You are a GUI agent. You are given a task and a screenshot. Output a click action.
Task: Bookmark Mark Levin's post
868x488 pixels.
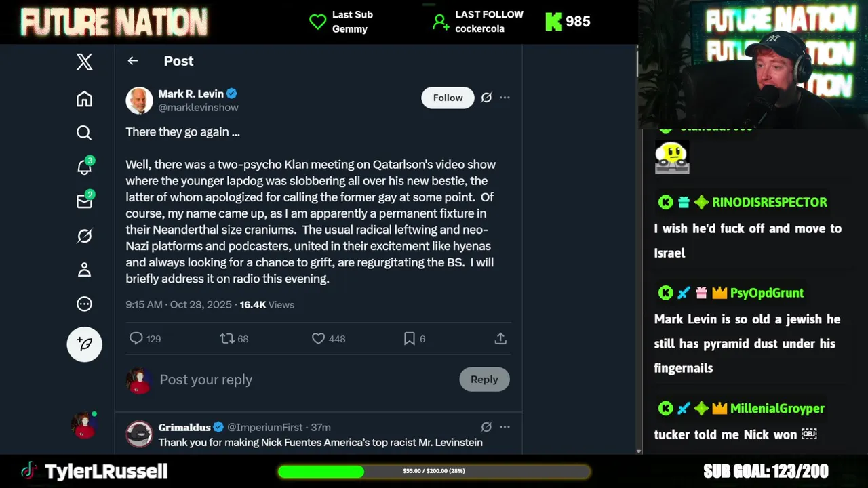(409, 338)
